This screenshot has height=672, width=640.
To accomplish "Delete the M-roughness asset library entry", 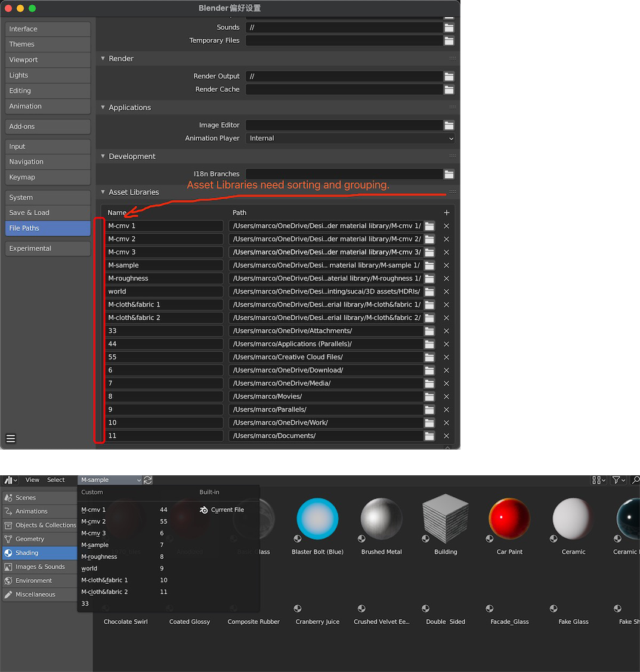I will tap(446, 278).
